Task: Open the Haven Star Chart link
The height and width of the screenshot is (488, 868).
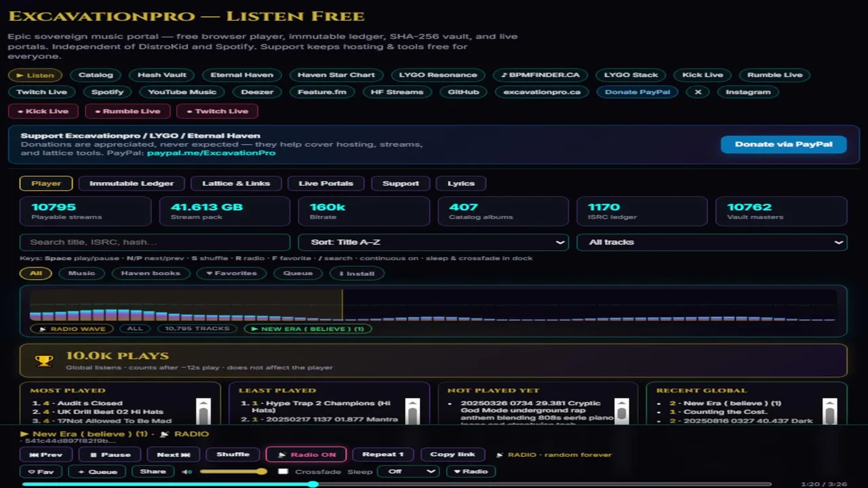Action: (336, 75)
